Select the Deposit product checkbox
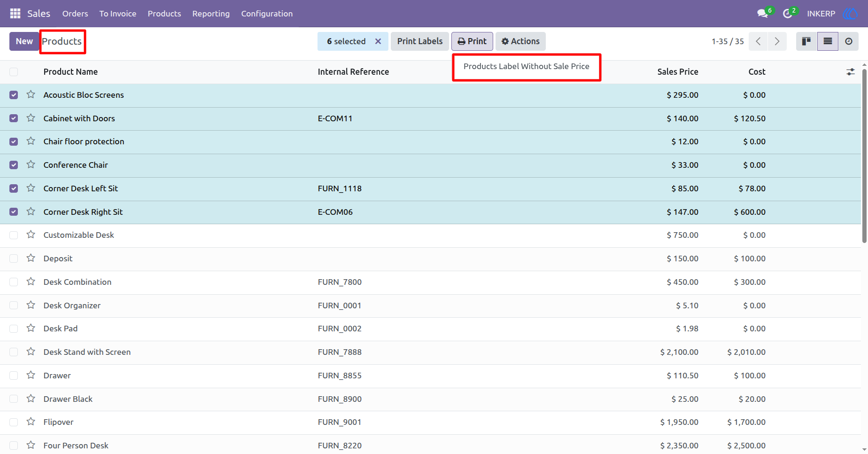 (x=14, y=258)
